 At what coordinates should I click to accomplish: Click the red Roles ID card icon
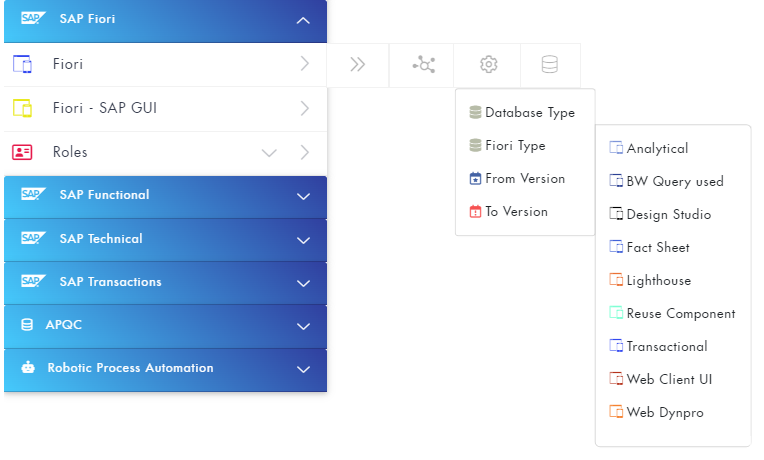pos(22,152)
